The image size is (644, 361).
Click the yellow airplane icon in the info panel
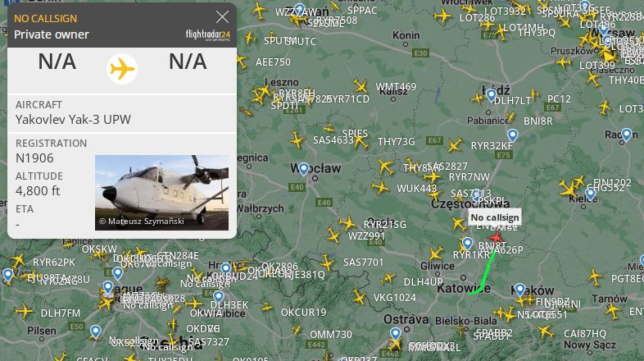point(122,69)
